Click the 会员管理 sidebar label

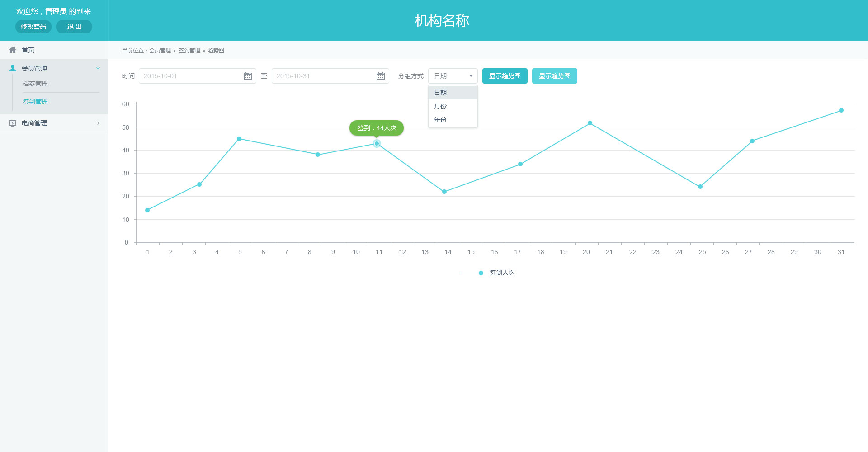pos(34,68)
